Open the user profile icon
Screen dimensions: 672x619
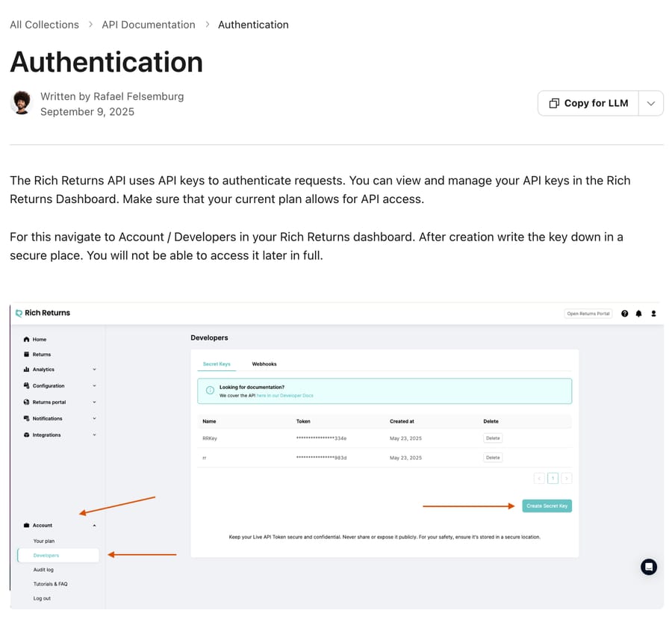coord(653,314)
